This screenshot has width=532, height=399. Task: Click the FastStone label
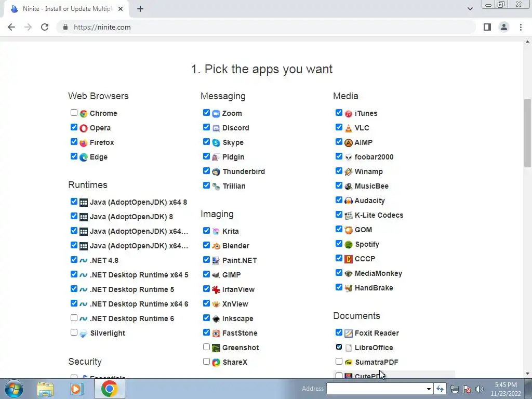pyautogui.click(x=240, y=333)
